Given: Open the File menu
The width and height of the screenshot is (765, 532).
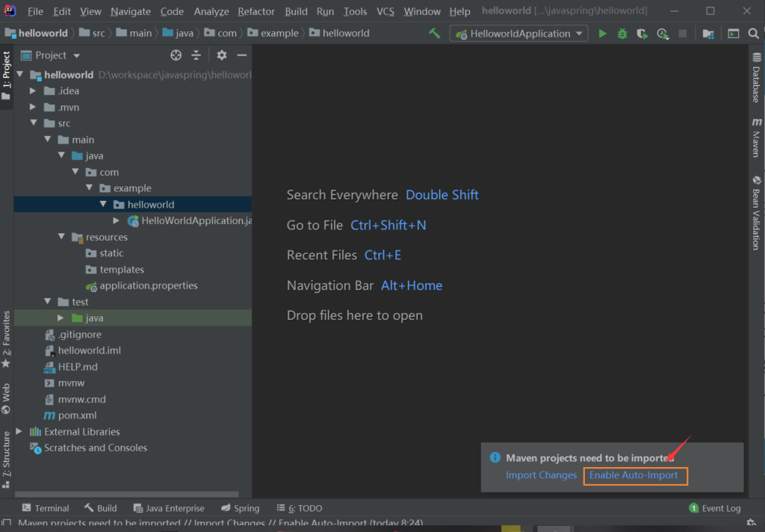Looking at the screenshot, I should coord(35,11).
